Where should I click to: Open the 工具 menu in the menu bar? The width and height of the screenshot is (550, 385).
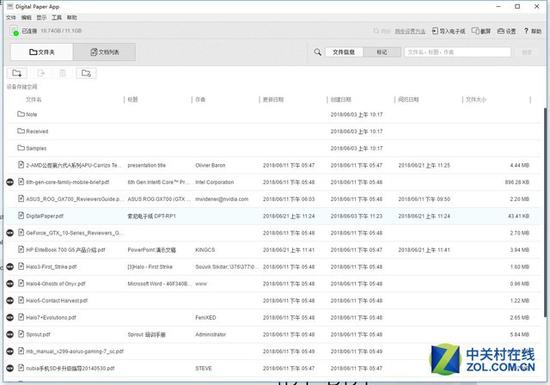pyautogui.click(x=56, y=17)
